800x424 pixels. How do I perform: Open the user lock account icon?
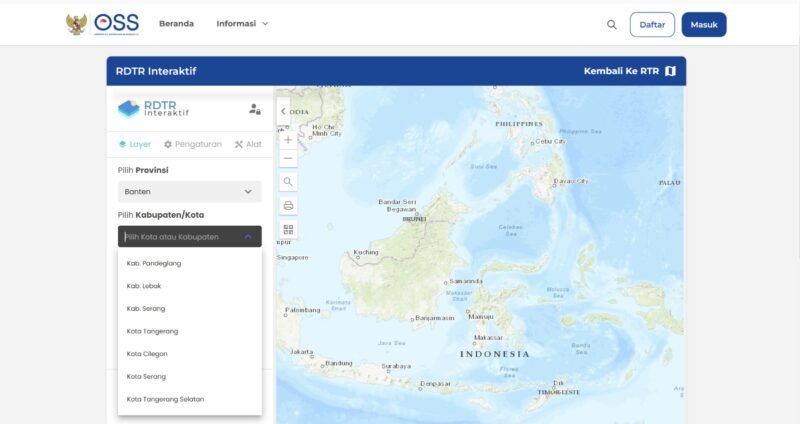[255, 109]
